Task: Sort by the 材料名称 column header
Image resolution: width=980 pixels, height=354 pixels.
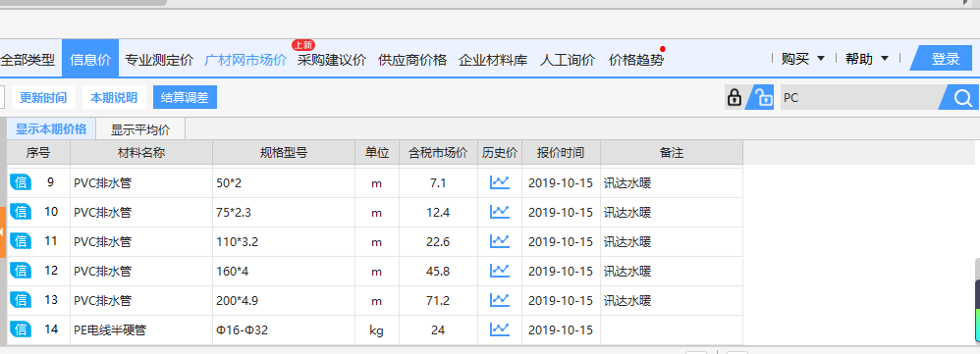Action: tap(141, 152)
